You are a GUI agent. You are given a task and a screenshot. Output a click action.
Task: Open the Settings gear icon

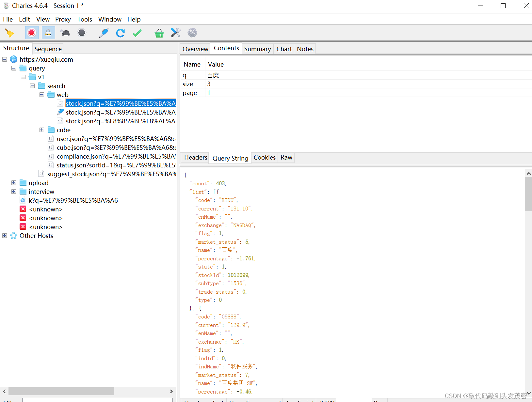coord(192,33)
